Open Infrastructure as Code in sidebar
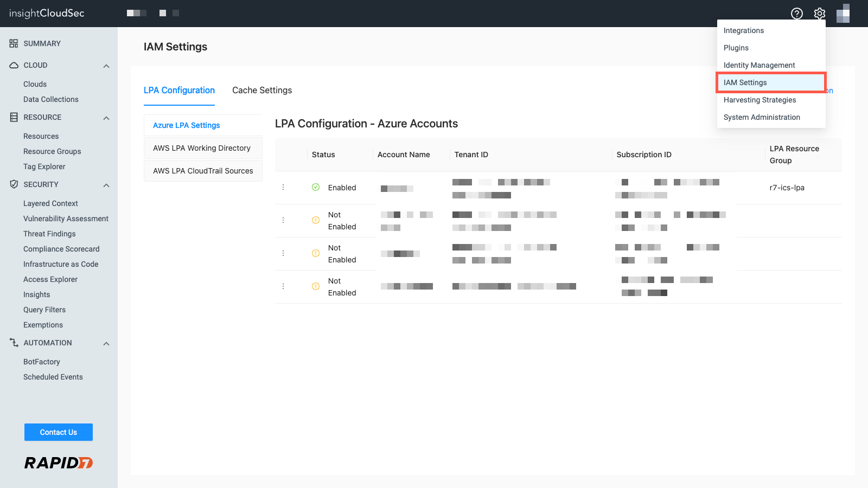 coord(61,264)
